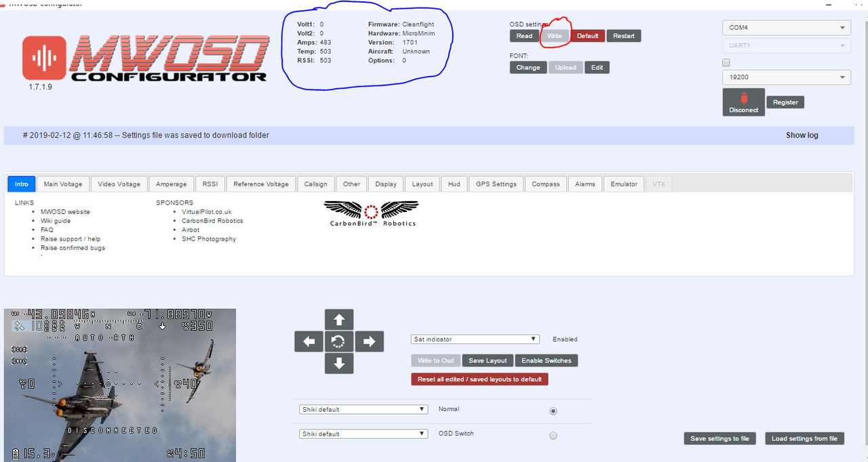Click the left arrow layout button
The height and width of the screenshot is (462, 868).
(x=309, y=341)
